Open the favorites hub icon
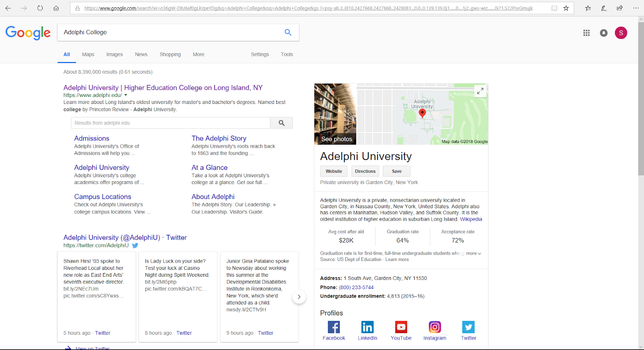 pos(588,8)
